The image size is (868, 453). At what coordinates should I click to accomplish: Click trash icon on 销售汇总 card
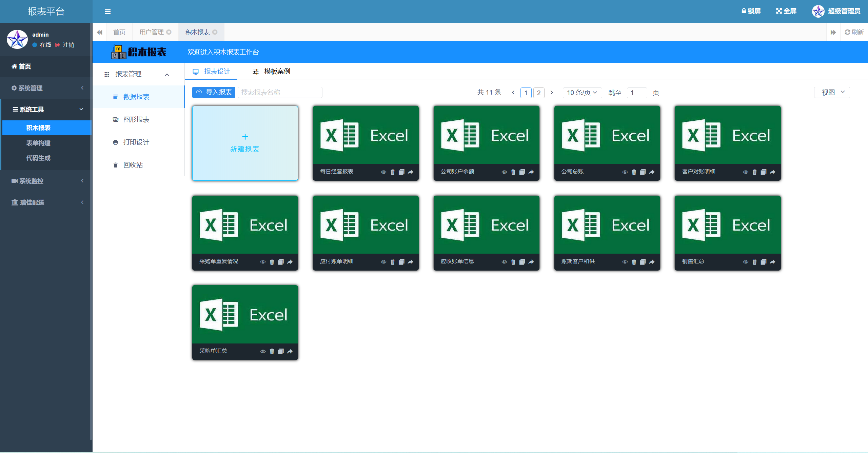pyautogui.click(x=754, y=262)
